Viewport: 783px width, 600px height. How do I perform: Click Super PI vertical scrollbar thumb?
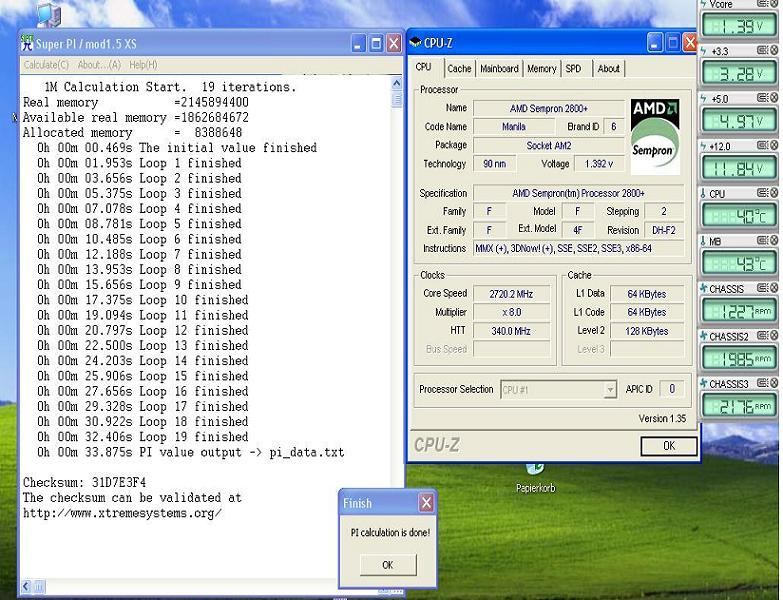(x=396, y=99)
